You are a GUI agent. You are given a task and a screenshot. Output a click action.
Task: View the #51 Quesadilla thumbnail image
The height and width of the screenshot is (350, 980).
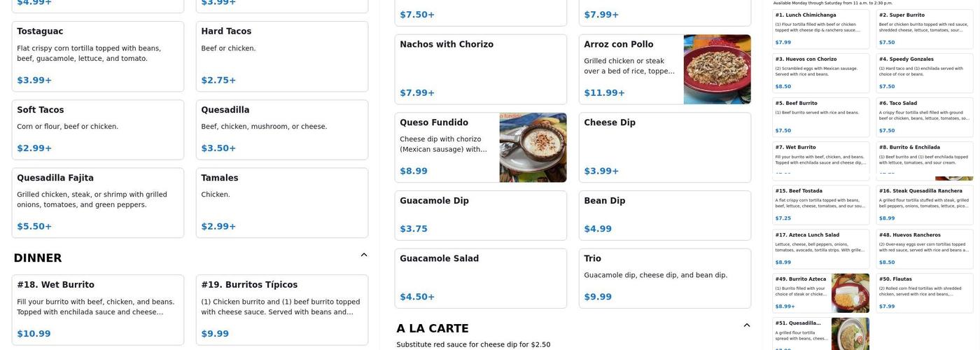[x=850, y=334]
